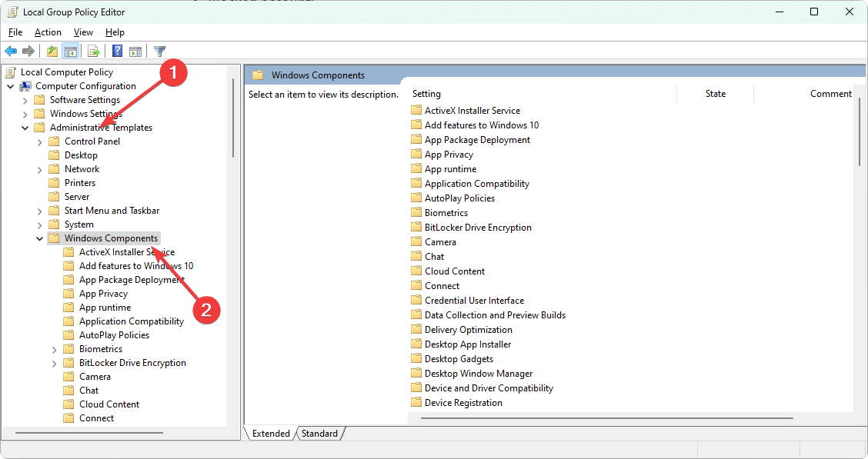This screenshot has width=868, height=459.
Task: Click the AutoPlay Policies folder icon in settings list
Action: point(416,198)
